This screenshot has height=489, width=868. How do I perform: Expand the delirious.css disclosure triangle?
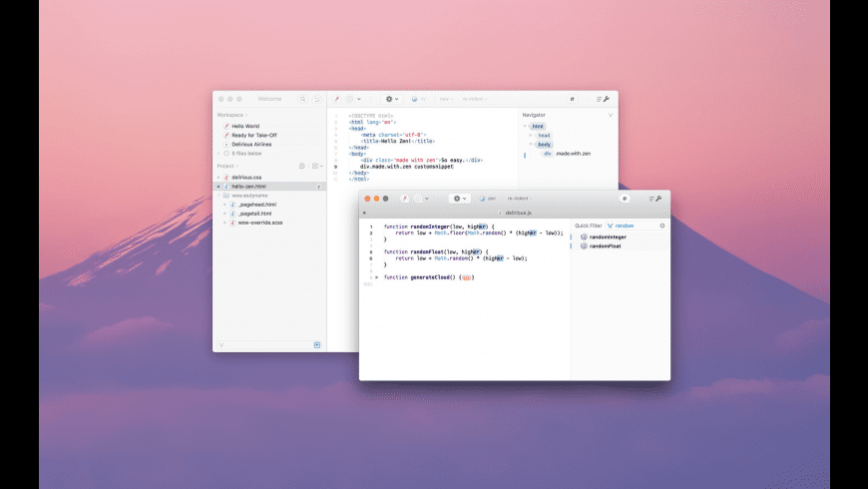click(218, 178)
